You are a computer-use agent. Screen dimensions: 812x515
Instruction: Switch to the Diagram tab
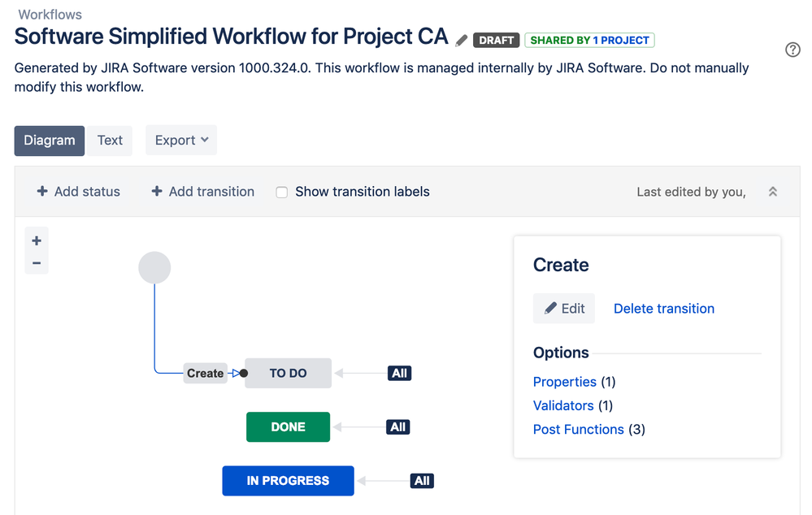point(50,141)
